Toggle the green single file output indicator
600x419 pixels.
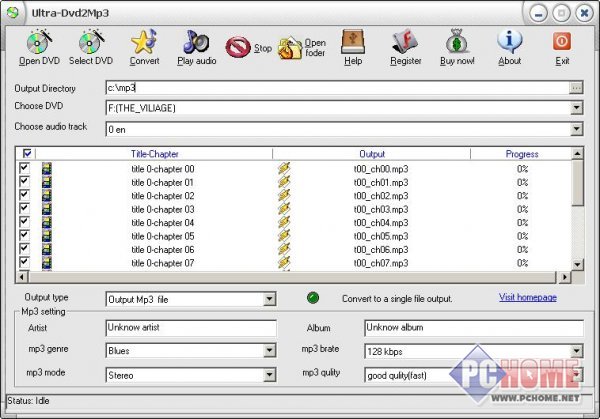[x=313, y=298]
